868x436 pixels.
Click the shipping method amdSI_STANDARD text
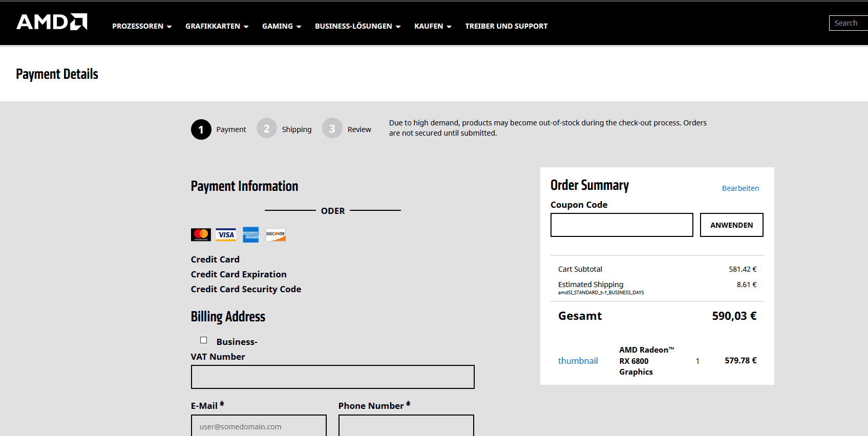pos(601,293)
